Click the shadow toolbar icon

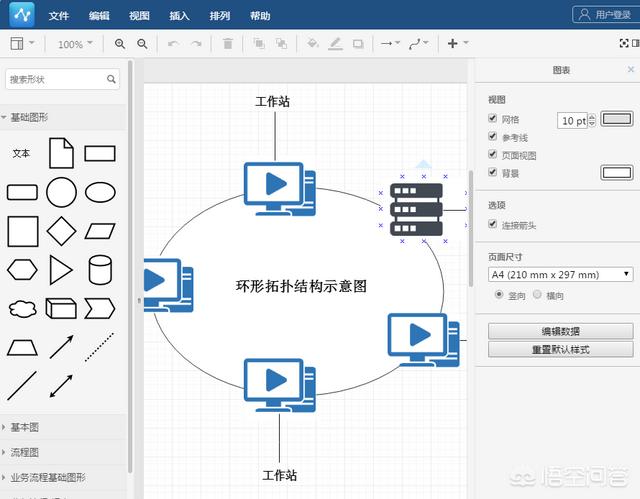point(358,44)
